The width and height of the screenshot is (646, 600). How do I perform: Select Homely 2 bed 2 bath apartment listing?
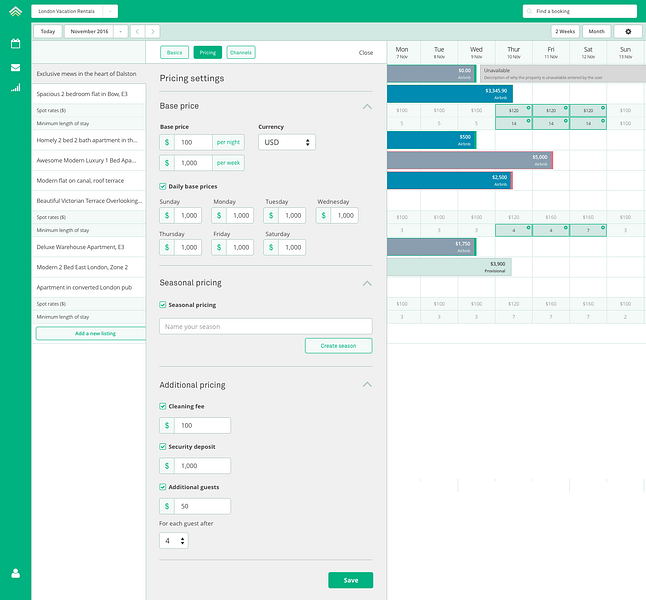[89, 140]
